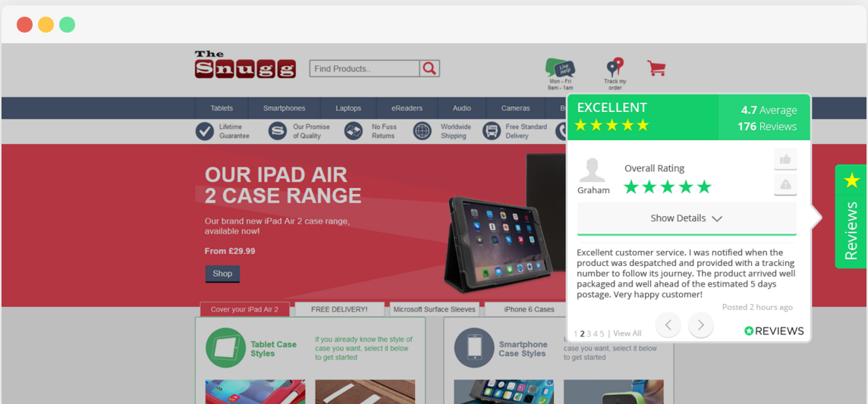Click the REVIEWS brand logo

pos(774,331)
